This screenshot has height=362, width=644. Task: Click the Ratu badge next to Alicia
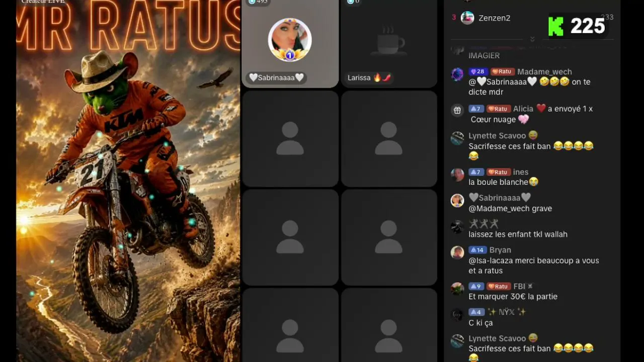click(498, 109)
